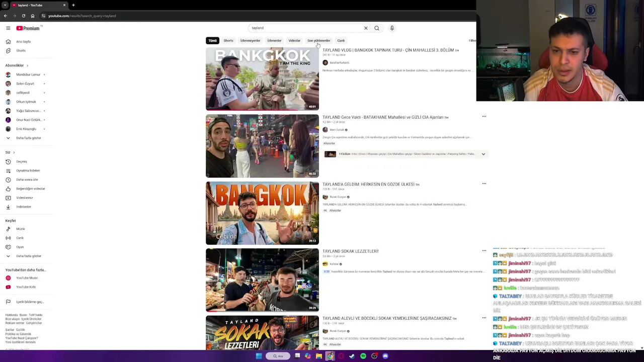
Task: Select the Son yüklenenler filter chip
Action: tap(318, 41)
